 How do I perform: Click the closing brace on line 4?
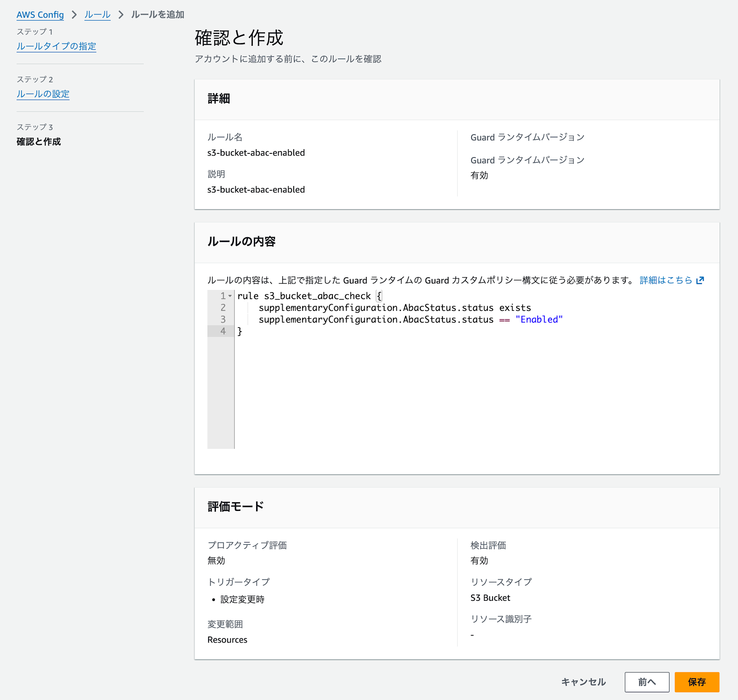pos(239,331)
